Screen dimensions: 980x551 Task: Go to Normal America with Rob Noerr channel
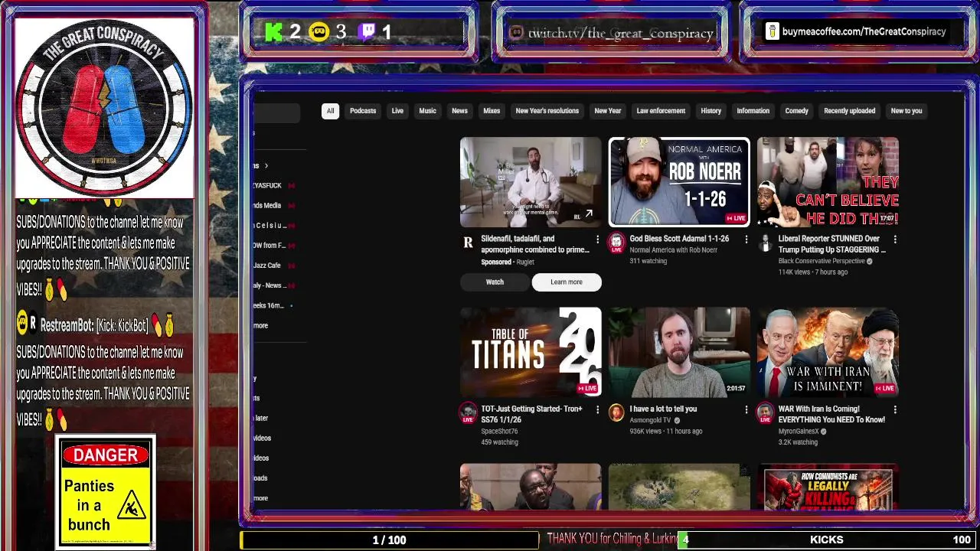[x=673, y=250]
